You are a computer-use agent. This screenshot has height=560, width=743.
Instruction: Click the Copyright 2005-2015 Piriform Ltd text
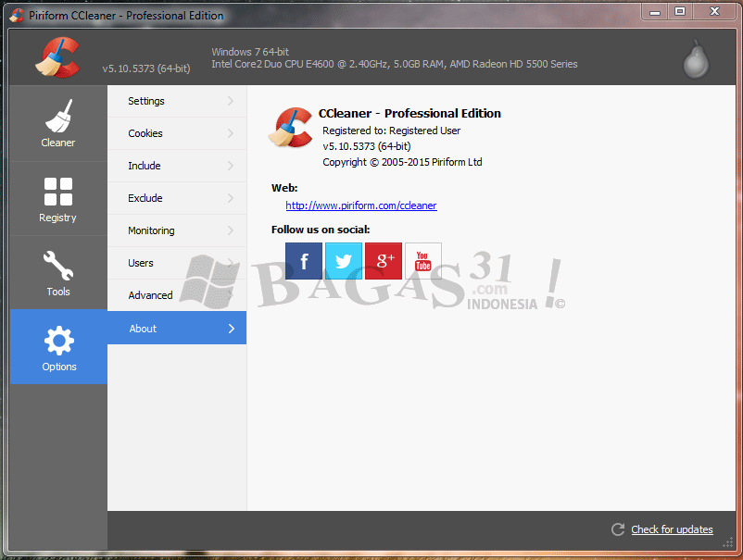coord(402,162)
